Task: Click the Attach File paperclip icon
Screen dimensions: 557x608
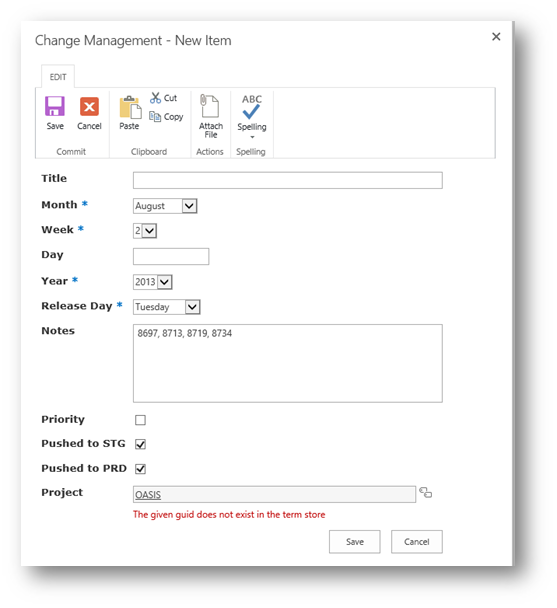Action: pos(209,105)
